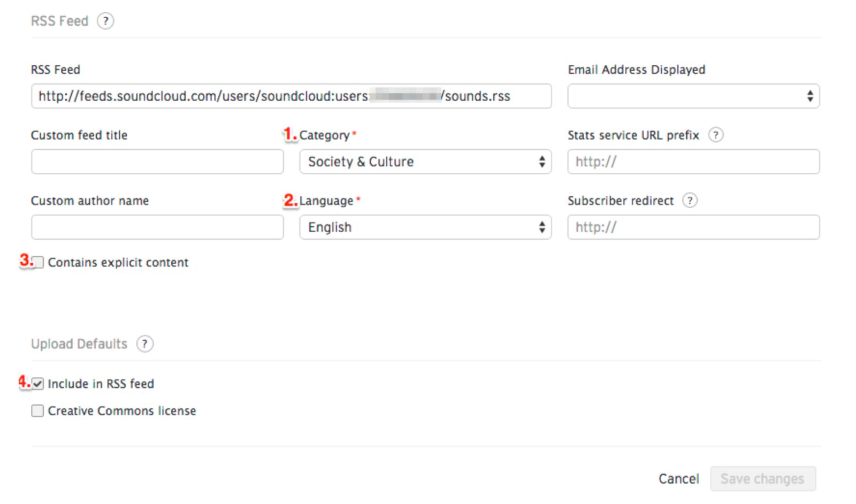Select the RSS Feed URL text field

(291, 96)
